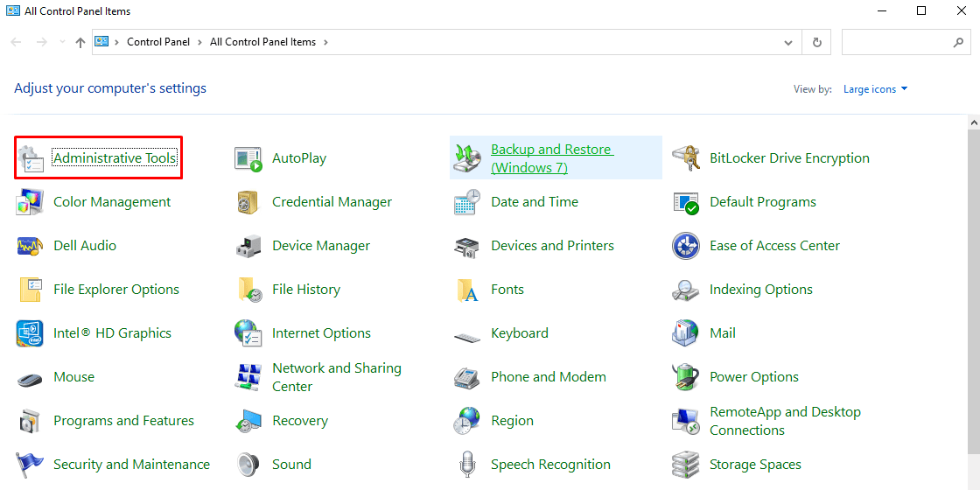Click the Sound text link

pyautogui.click(x=292, y=465)
